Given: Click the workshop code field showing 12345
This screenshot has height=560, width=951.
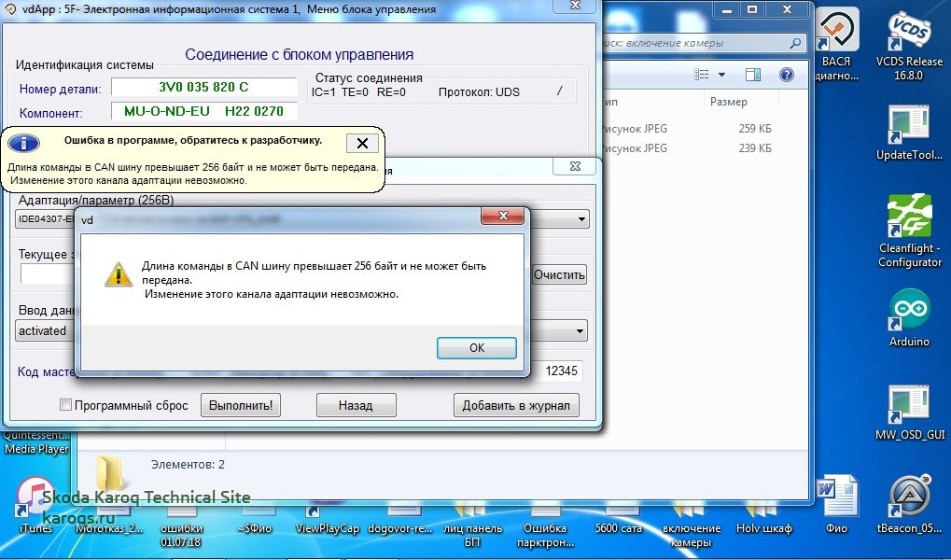Looking at the screenshot, I should pyautogui.click(x=560, y=371).
